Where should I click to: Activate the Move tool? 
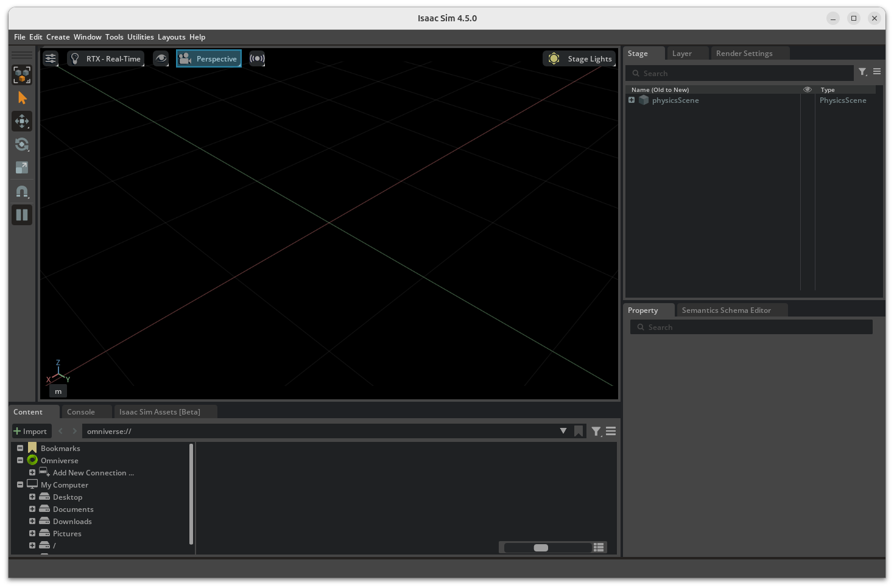click(22, 121)
